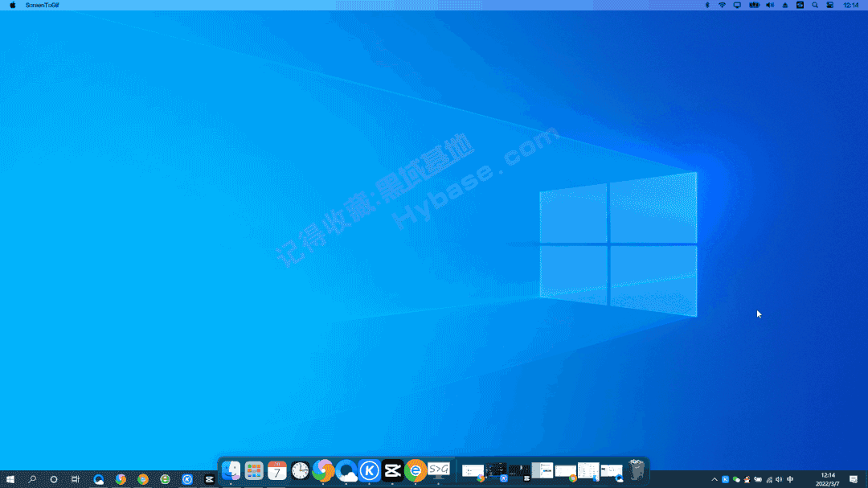Screen dimensions: 868x488
Task: Restore minimized cloud app window thumbnail
Action: click(x=612, y=472)
